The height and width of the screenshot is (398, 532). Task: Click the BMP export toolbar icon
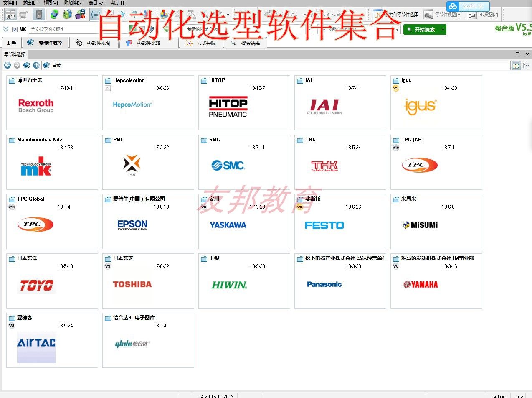pos(10,15)
